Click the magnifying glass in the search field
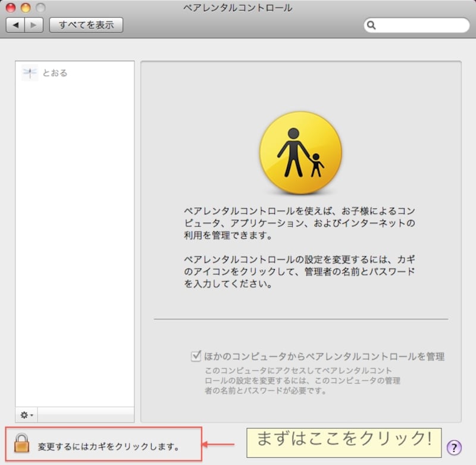The image size is (476, 465). pos(372,25)
